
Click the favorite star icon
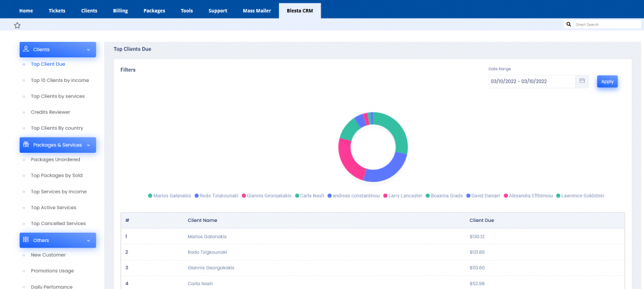17,25
